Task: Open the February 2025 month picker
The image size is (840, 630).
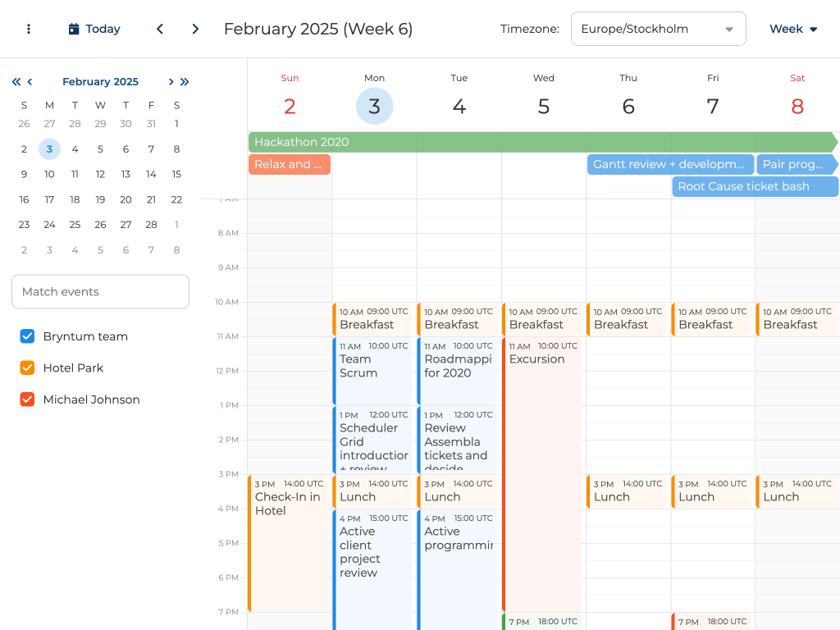Action: pyautogui.click(x=100, y=81)
